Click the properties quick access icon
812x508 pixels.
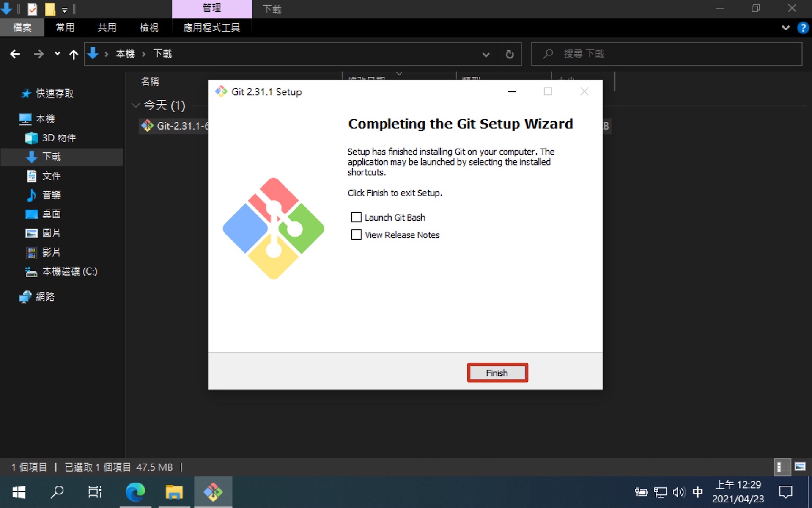click(x=33, y=9)
